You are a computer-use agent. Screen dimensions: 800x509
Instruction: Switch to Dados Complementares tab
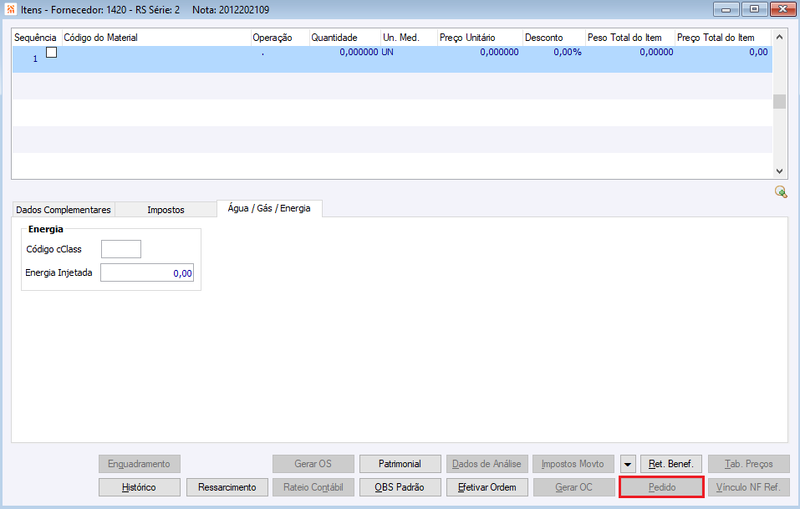(x=63, y=210)
